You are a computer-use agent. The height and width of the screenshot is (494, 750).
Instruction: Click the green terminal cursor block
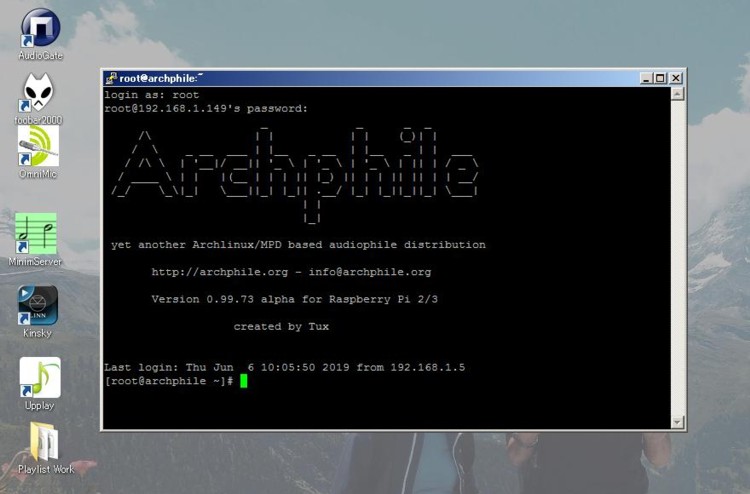click(x=244, y=381)
